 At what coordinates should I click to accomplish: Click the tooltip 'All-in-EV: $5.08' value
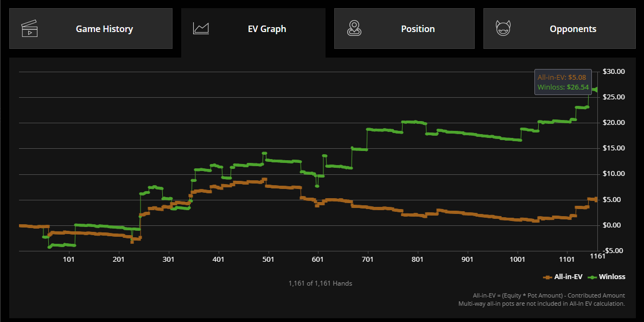(x=562, y=77)
